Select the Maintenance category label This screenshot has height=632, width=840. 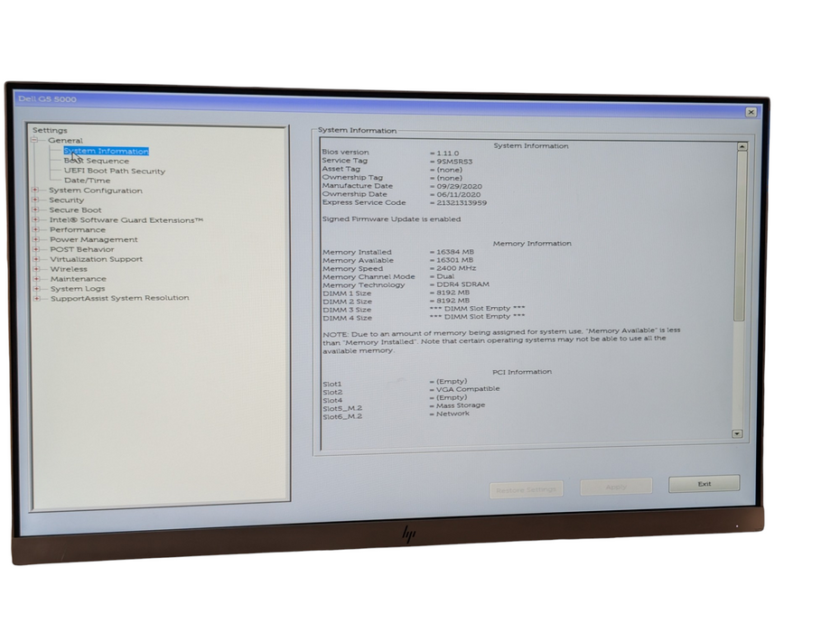click(79, 278)
